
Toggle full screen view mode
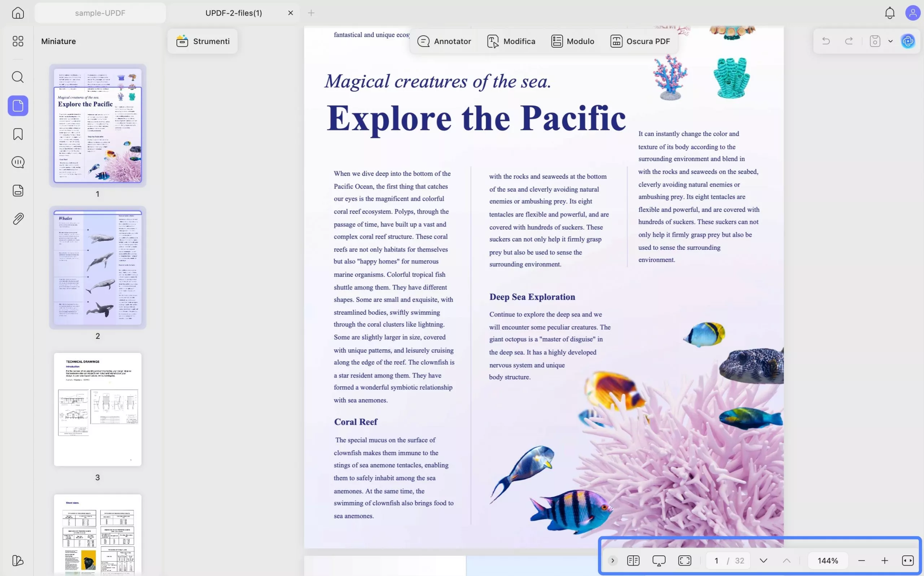685,561
